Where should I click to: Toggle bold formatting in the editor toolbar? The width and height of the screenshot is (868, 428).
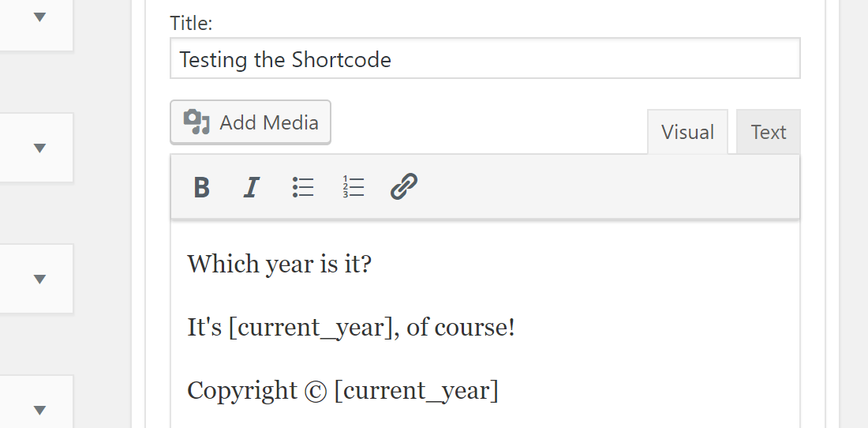pyautogui.click(x=202, y=187)
